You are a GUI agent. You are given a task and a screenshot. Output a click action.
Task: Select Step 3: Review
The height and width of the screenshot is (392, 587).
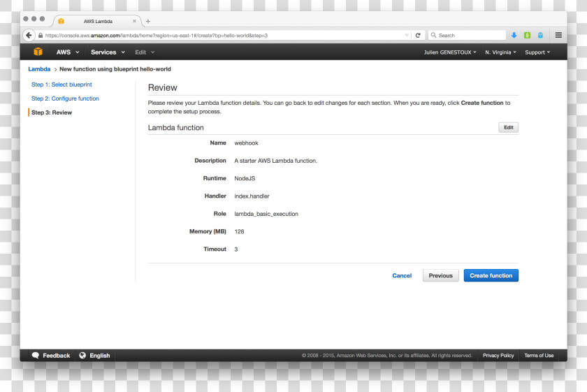coord(52,112)
